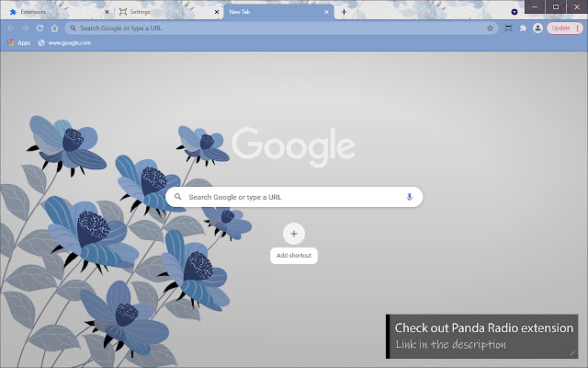Click the Add shortcut plus circle
588x368 pixels.
[294, 234]
